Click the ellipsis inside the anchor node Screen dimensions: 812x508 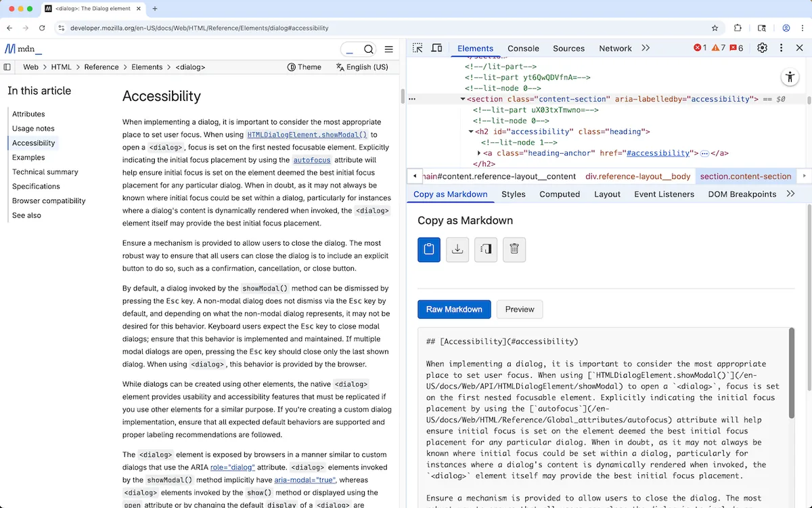click(704, 153)
